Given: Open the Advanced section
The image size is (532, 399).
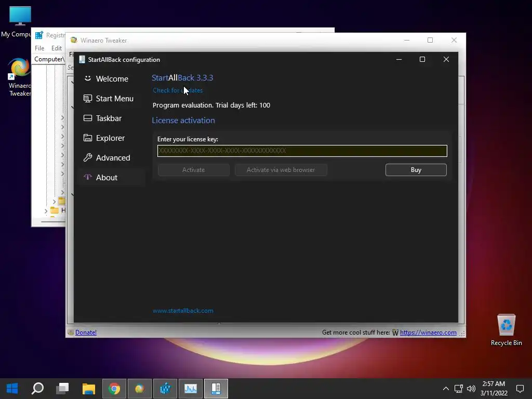Looking at the screenshot, I should coord(112,158).
